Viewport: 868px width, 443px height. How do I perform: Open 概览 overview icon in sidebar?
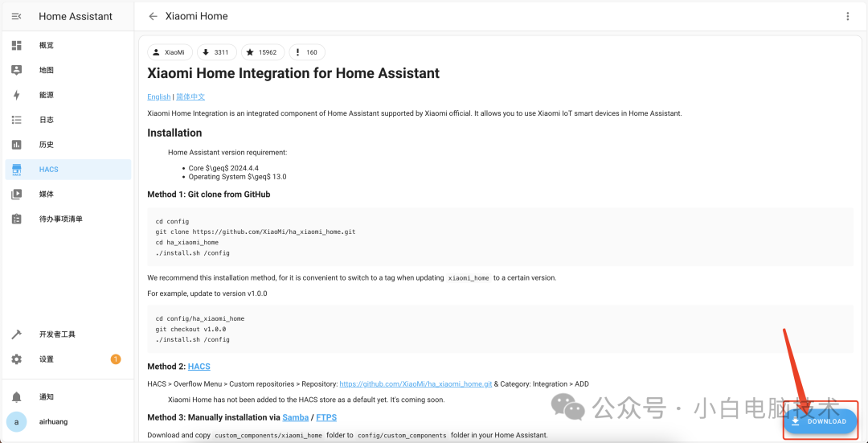point(17,45)
